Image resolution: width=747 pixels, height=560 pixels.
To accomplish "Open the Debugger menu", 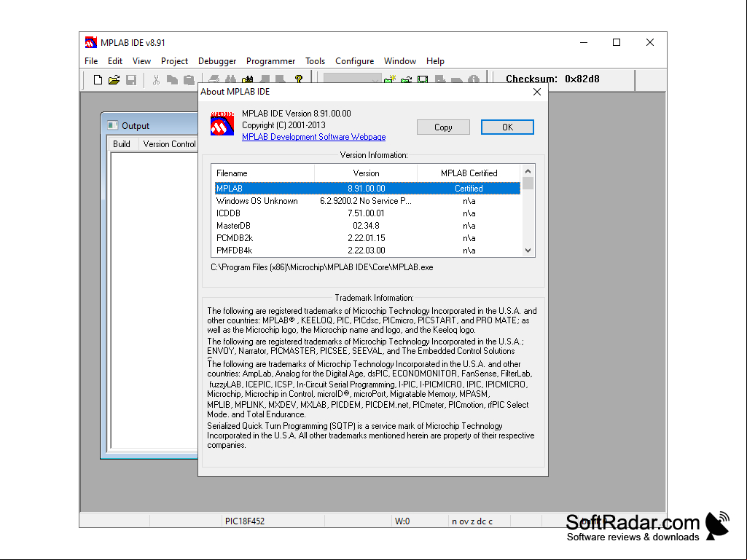I will click(x=216, y=61).
